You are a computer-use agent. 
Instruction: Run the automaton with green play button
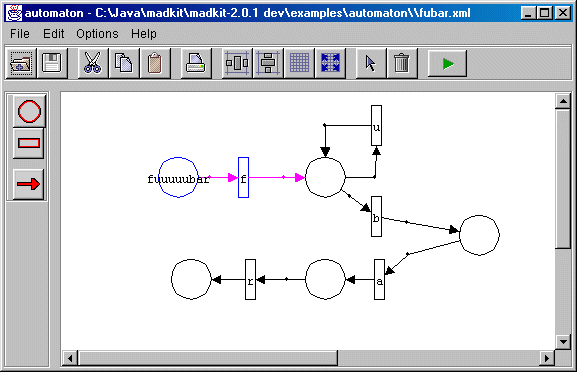tap(447, 64)
